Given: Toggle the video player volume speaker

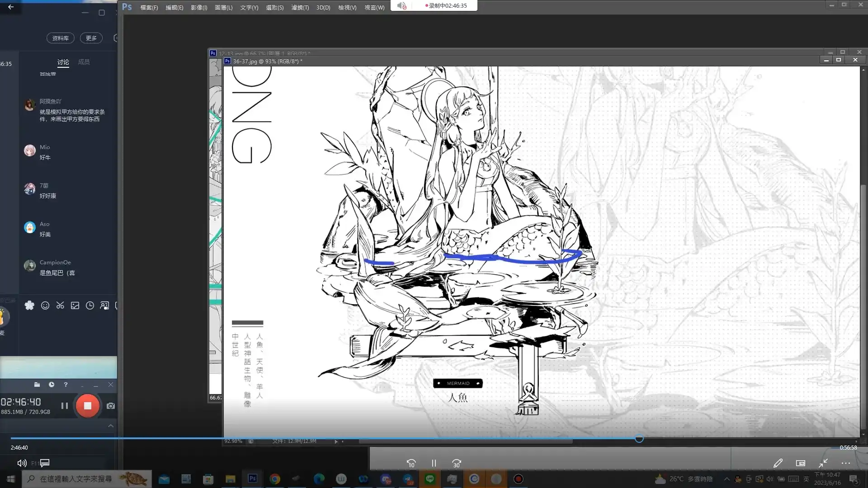Looking at the screenshot, I should [x=21, y=463].
